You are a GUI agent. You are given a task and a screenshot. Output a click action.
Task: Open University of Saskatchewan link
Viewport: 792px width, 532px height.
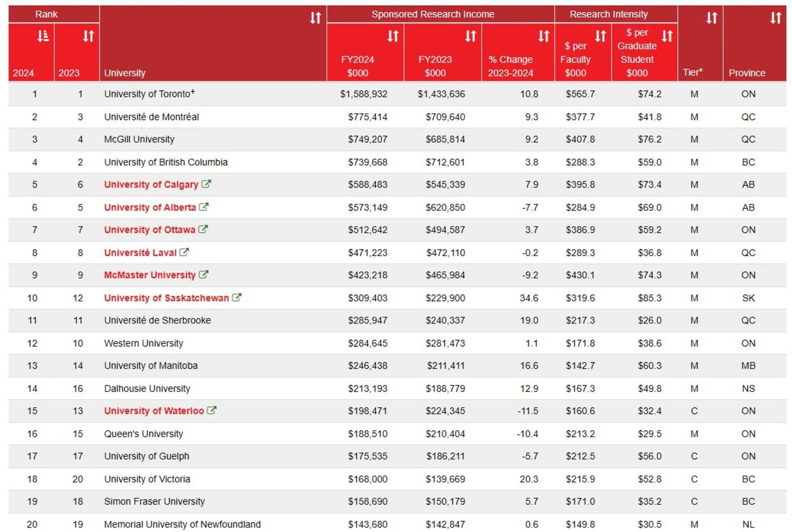tap(166, 298)
